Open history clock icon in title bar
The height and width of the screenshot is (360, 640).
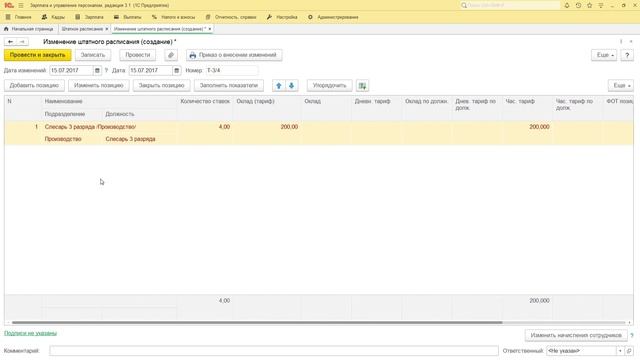click(x=578, y=5)
